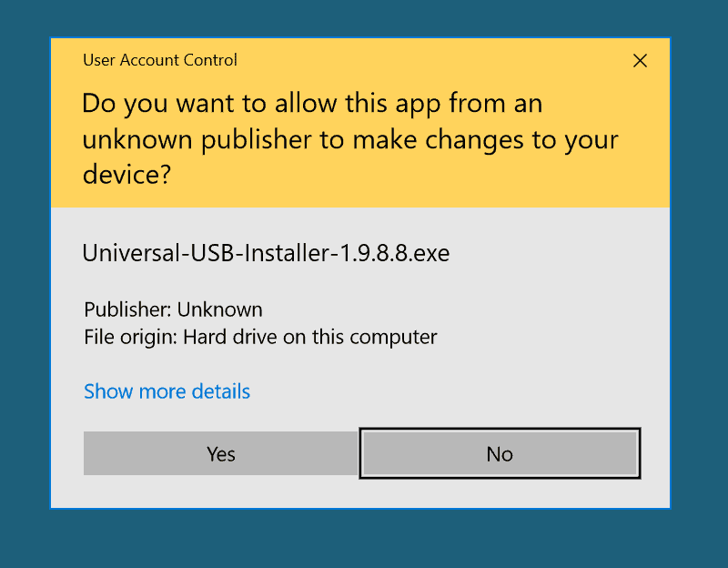Screen dimensions: 728x568
Task: Click blank gray area right of Show more details
Action: 437,391
